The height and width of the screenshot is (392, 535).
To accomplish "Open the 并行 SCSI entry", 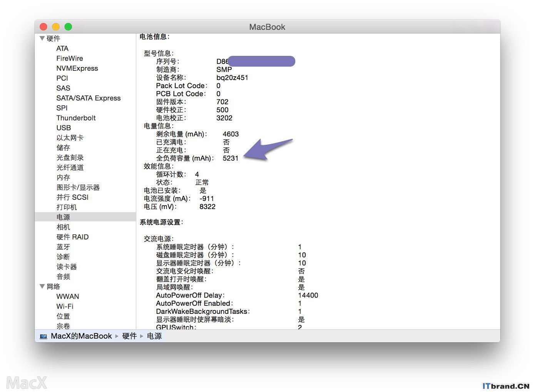I will click(72, 198).
